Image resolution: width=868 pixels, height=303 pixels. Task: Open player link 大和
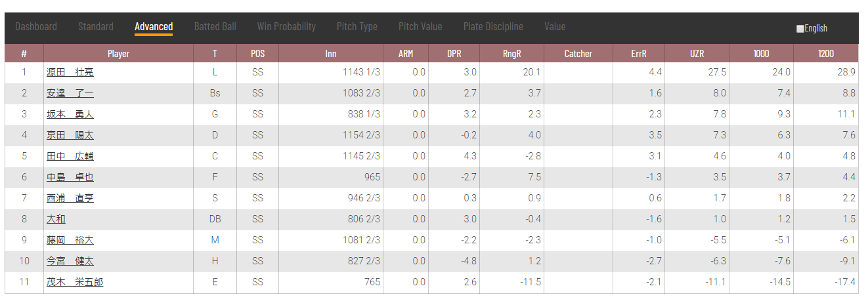click(x=56, y=219)
